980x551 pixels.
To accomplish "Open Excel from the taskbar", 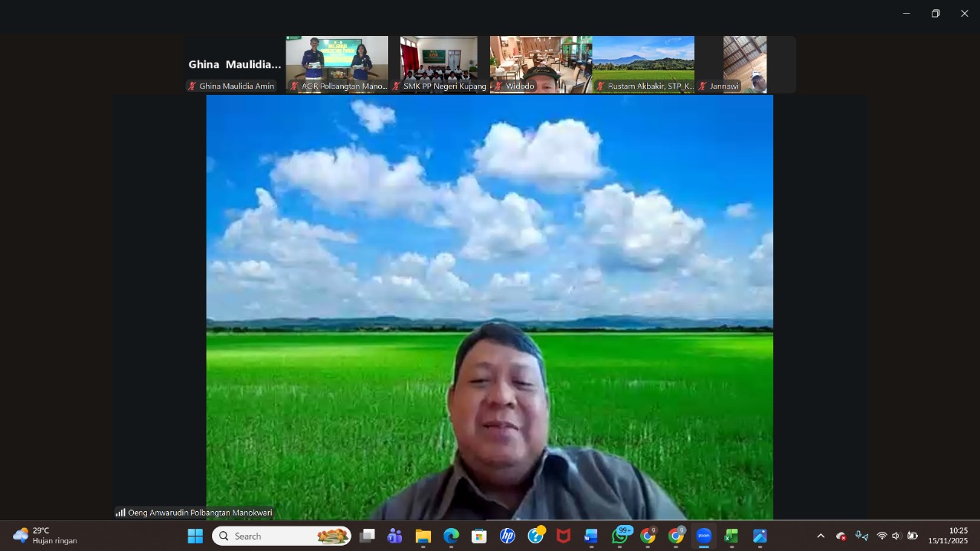I will pos(731,536).
